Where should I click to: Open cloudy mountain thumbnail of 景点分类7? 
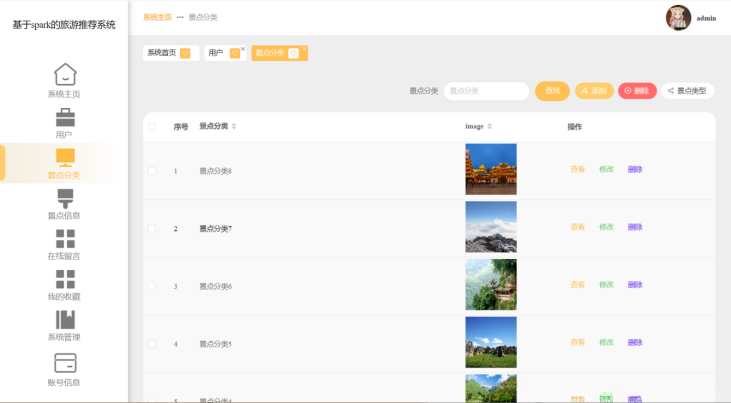(491, 227)
